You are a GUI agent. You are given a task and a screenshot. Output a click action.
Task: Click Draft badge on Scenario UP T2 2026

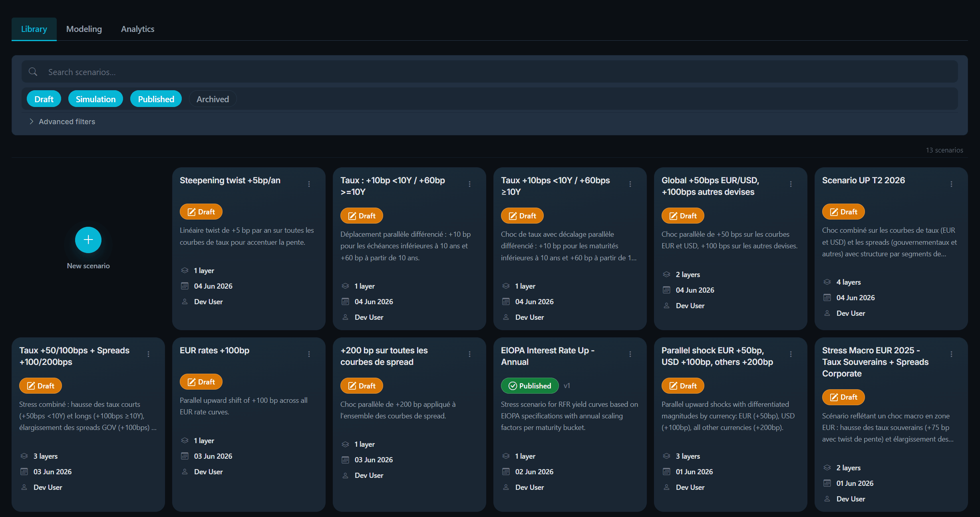(x=843, y=212)
